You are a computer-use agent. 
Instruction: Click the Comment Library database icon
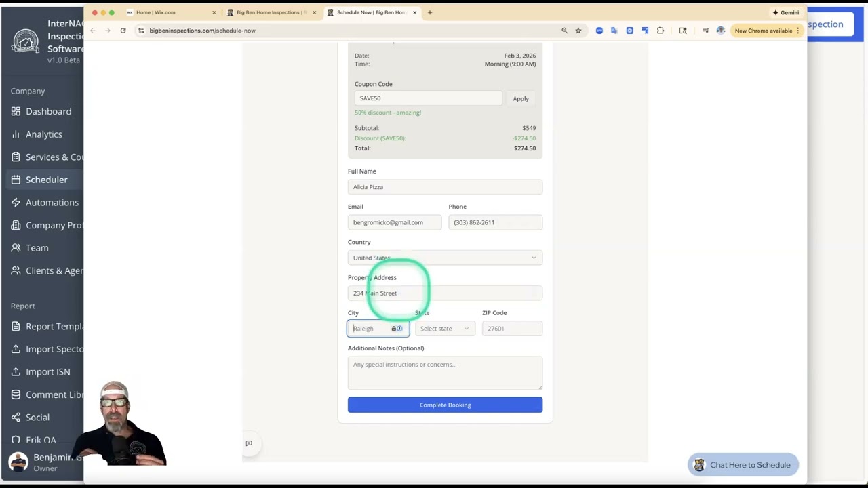click(16, 394)
